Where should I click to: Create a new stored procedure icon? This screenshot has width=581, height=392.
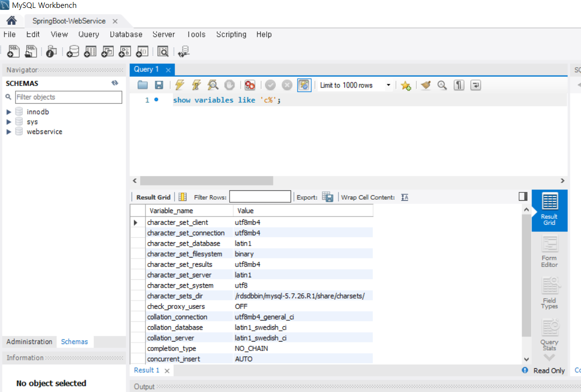click(x=125, y=51)
